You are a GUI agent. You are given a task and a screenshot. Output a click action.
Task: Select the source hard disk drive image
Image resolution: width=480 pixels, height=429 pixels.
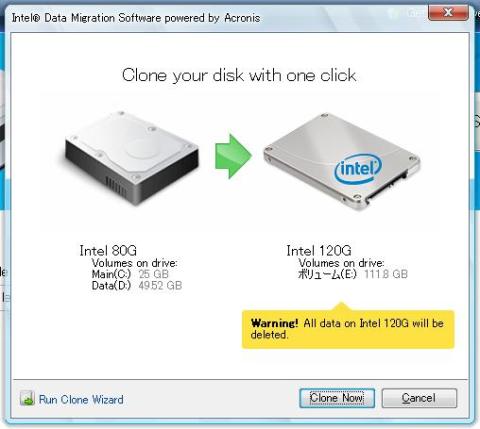click(x=132, y=158)
